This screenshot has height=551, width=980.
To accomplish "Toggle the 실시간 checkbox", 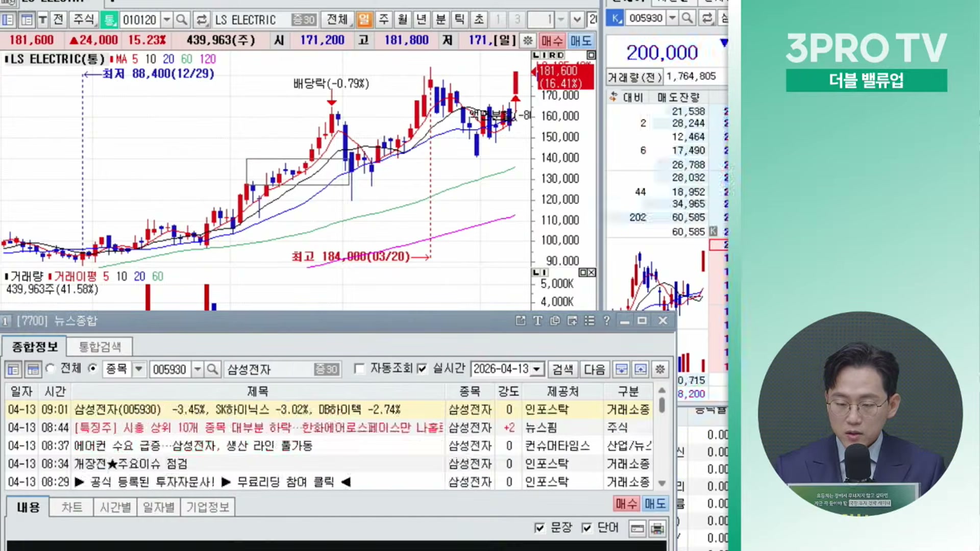I will coord(422,368).
